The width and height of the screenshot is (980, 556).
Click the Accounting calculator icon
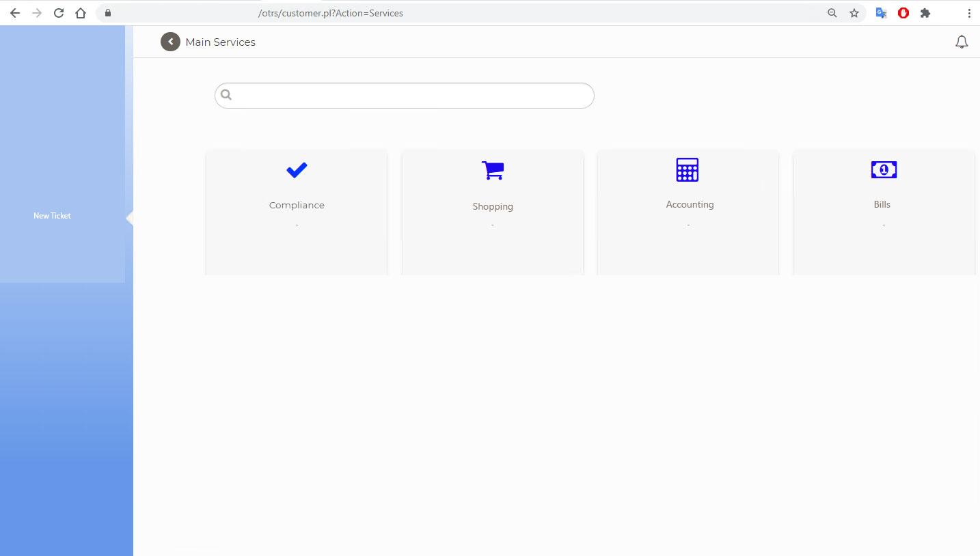click(688, 170)
